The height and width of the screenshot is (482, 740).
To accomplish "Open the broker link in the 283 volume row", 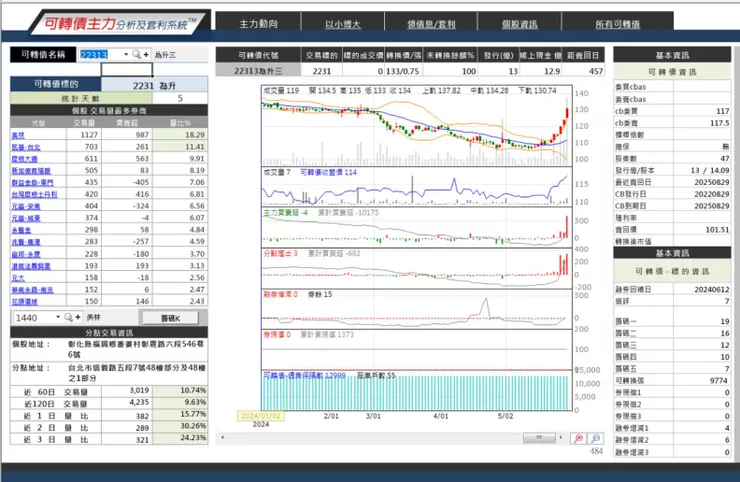I will pos(26,242).
